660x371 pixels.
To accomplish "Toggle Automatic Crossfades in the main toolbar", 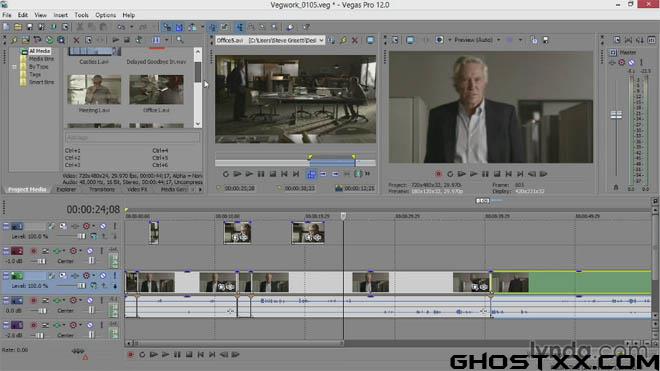I will (x=179, y=27).
